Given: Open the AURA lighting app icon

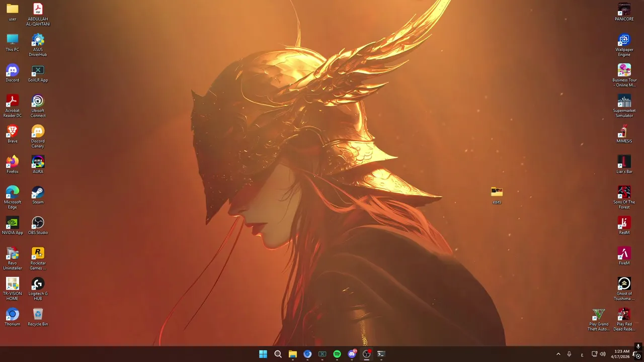Looking at the screenshot, I should coord(38,165).
